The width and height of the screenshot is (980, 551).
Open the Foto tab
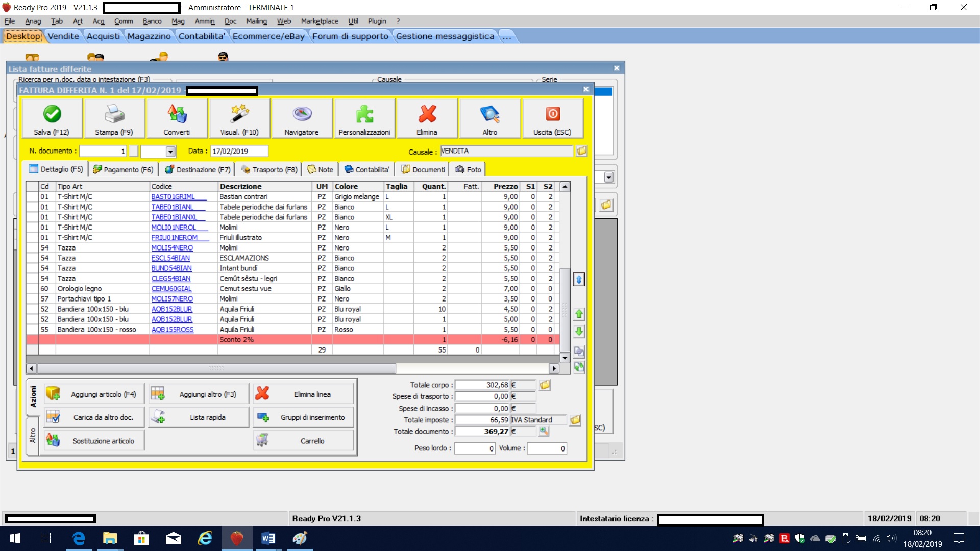(x=468, y=169)
